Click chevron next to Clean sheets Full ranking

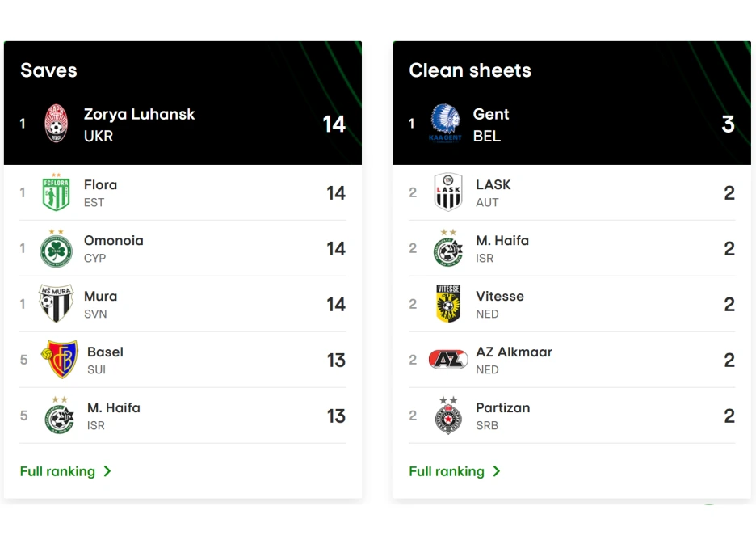497,471
